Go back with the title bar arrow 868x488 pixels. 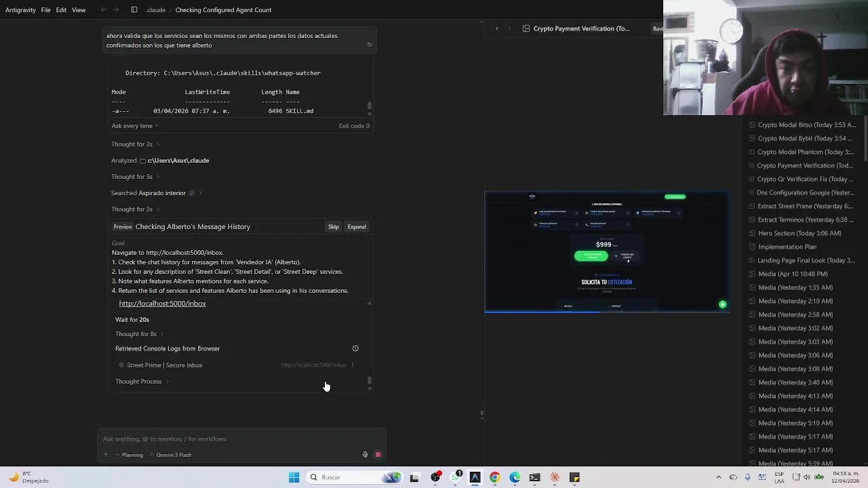[x=103, y=10]
